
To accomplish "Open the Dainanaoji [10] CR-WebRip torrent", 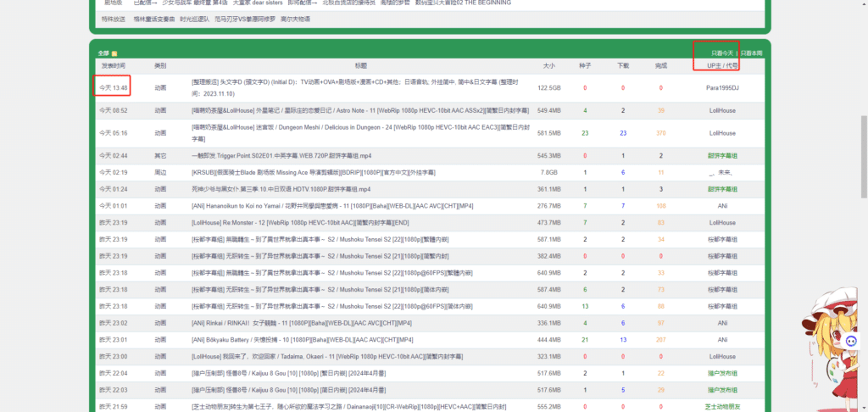I will pos(348,406).
